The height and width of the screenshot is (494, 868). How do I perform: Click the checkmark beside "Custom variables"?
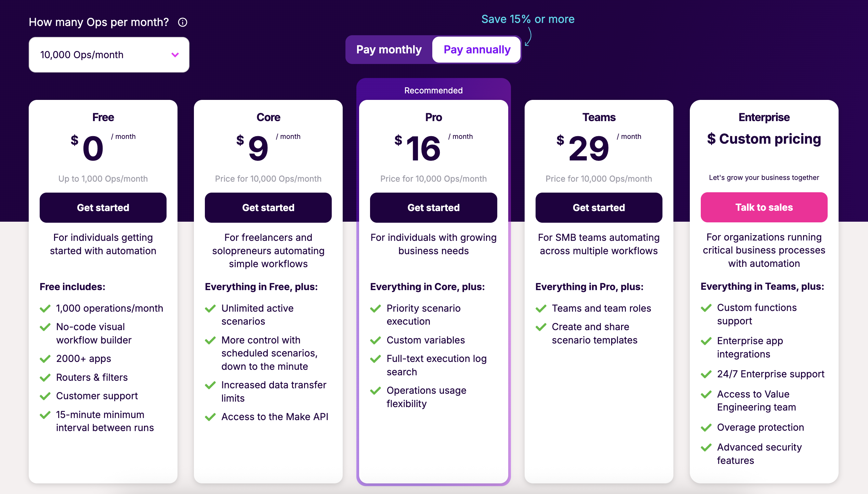376,340
